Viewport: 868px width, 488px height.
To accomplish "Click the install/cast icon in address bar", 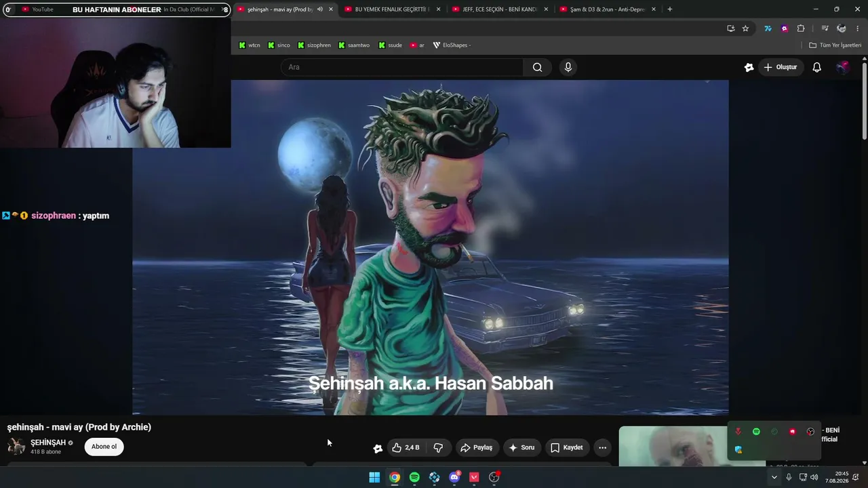I will [x=730, y=28].
